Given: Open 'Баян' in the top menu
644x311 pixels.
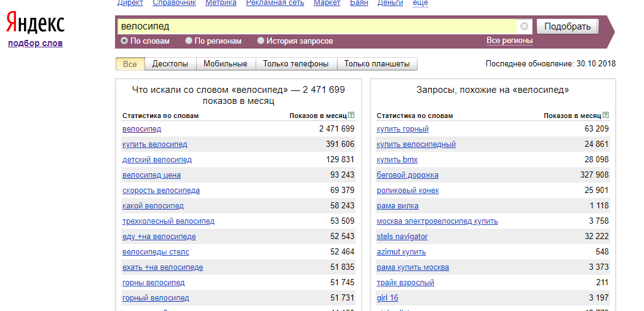Looking at the screenshot, I should click(359, 3).
